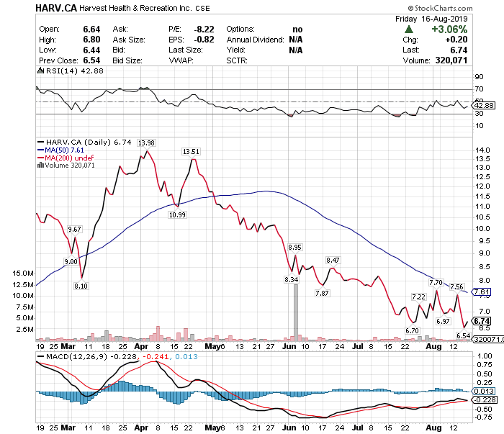Click the last price 6.74 axis tag
This screenshot has width=504, height=434.
click(482, 321)
